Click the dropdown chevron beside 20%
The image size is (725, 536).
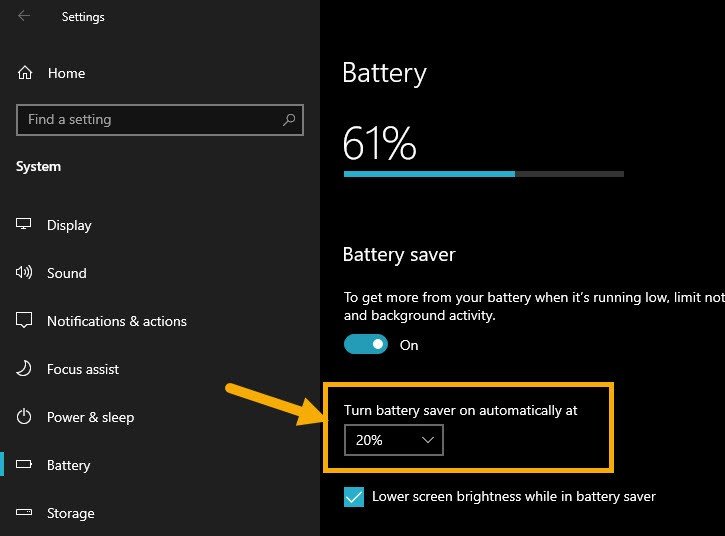[x=428, y=440]
